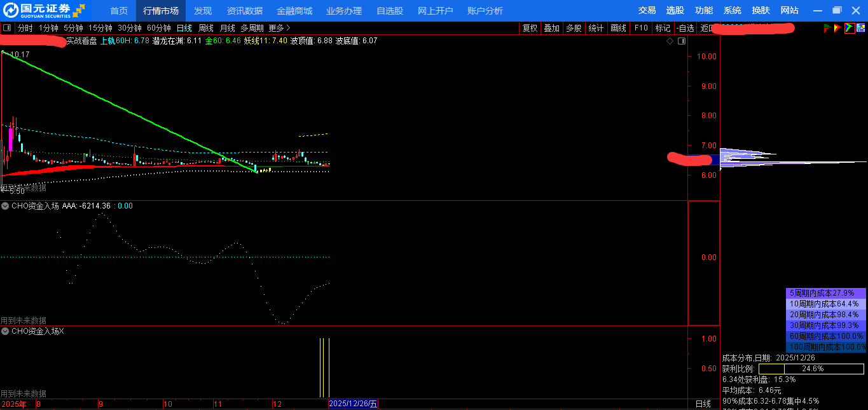Expand 更多 period options

point(279,28)
